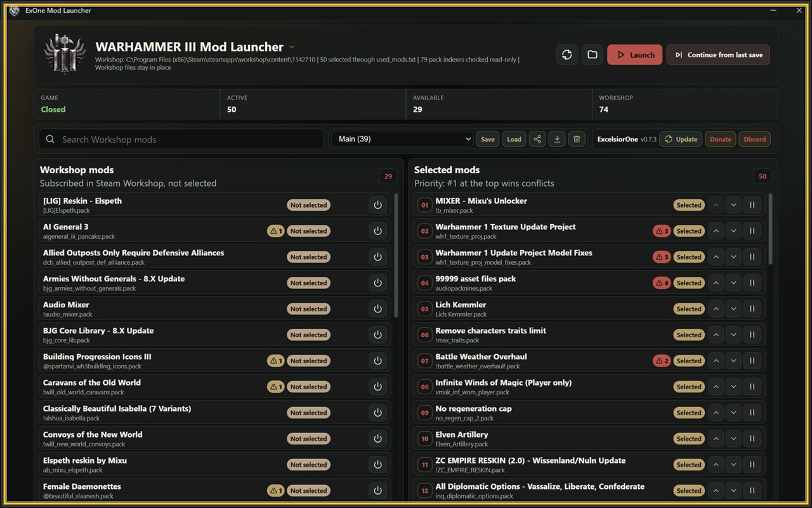Move Elven Artillery up in priority
Viewport: 812px width, 508px height.
716,439
